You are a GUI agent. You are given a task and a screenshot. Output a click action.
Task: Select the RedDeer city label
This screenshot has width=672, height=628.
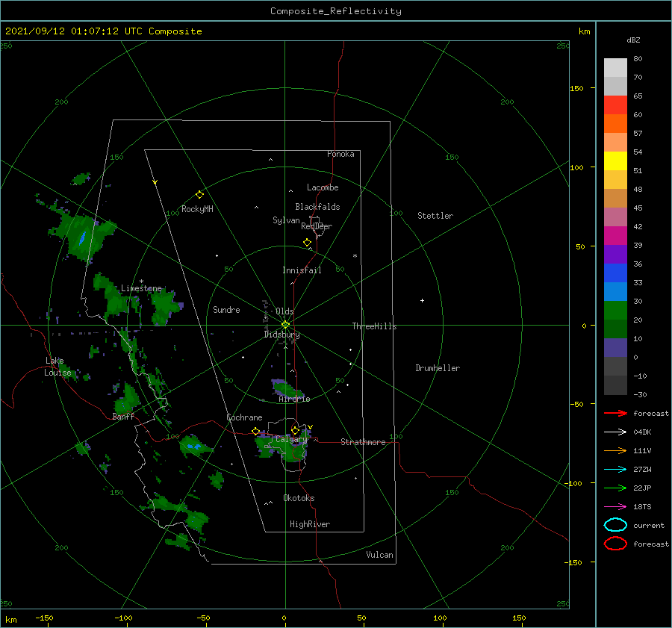[x=317, y=226]
